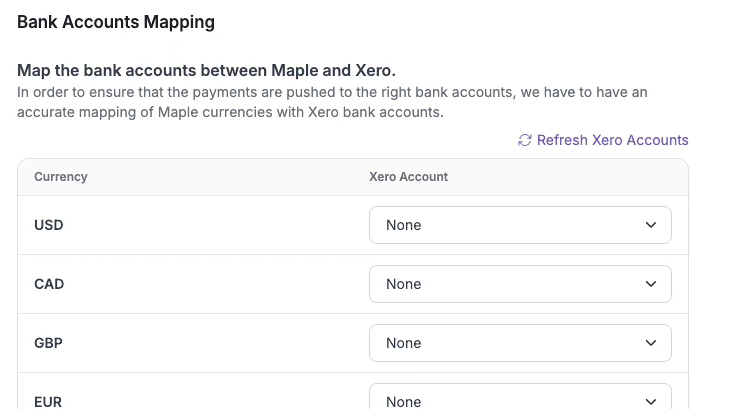Open the GBP Xero Account dropdown
Viewport: 733px width, 409px height.
(x=520, y=343)
